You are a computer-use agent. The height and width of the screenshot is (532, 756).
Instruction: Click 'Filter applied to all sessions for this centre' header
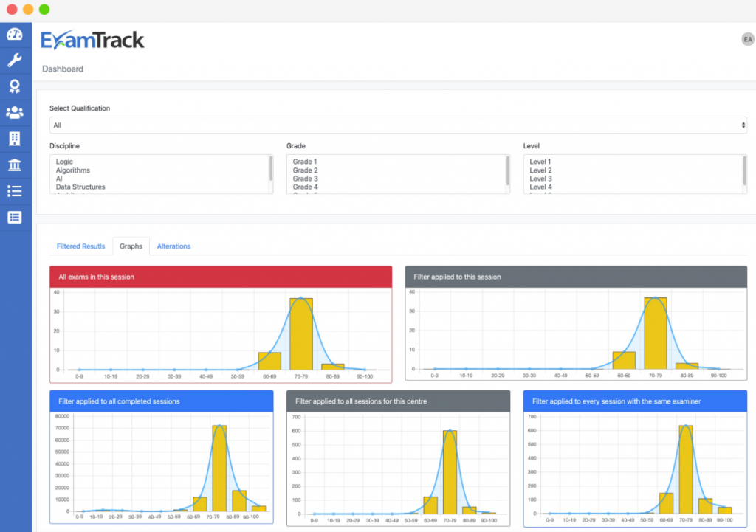[x=398, y=401]
